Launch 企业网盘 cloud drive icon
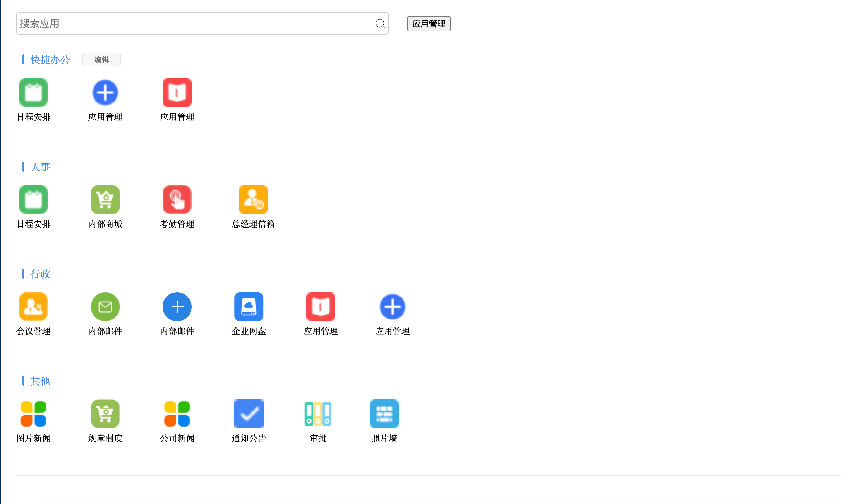 (x=249, y=307)
